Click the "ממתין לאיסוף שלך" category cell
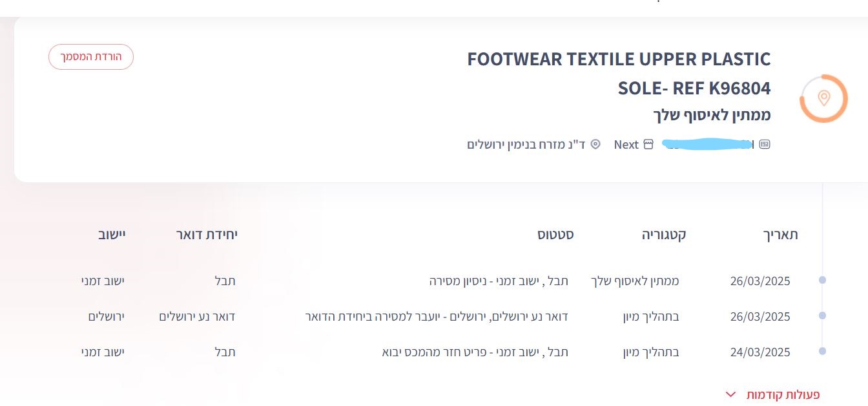The width and height of the screenshot is (868, 406). click(x=635, y=281)
